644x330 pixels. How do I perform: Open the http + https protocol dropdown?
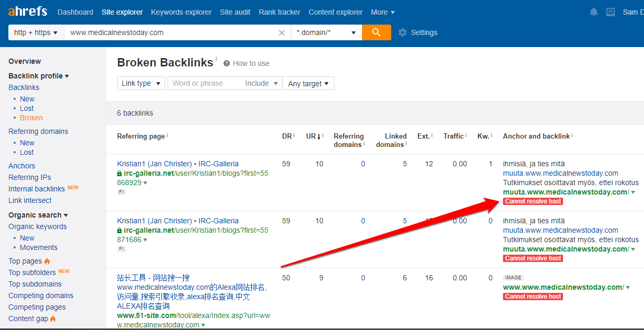click(36, 32)
